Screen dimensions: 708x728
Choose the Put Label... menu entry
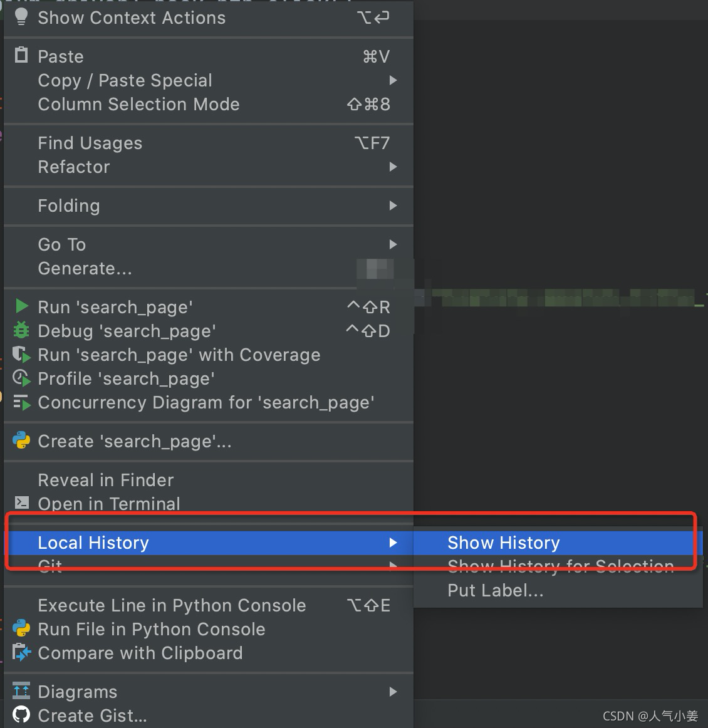[494, 590]
